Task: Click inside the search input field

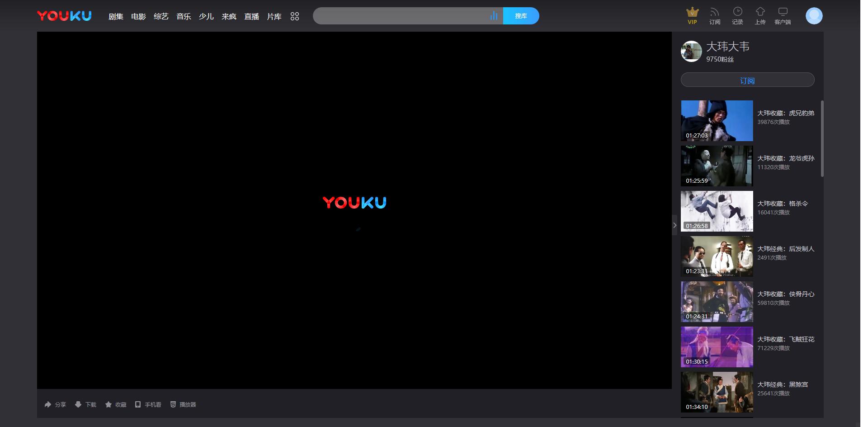Action: (x=402, y=16)
